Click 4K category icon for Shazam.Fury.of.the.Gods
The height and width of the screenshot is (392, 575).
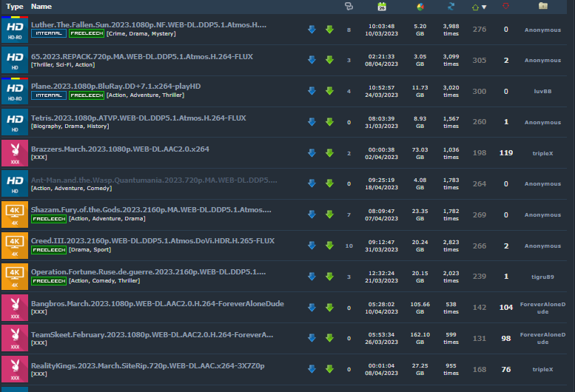coord(15,214)
